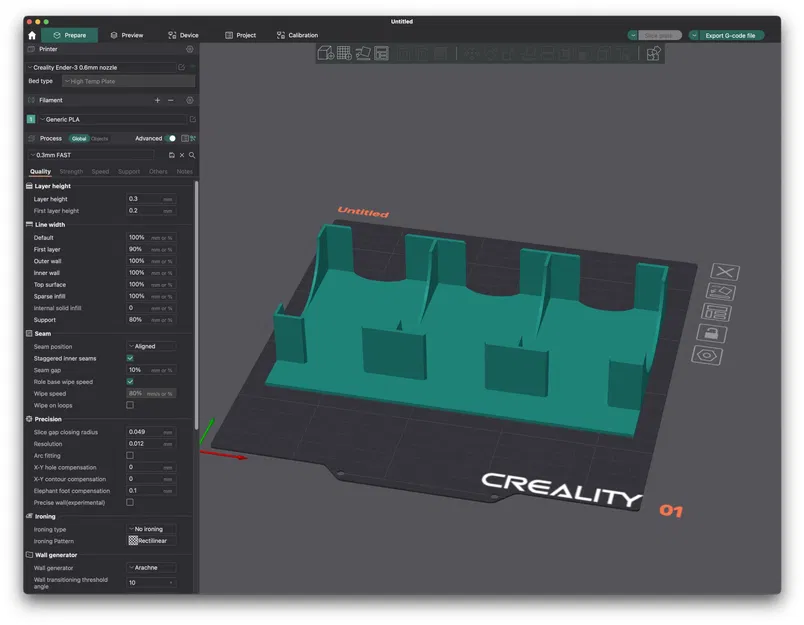
Task: Click the Resolution value field
Action: (151, 444)
